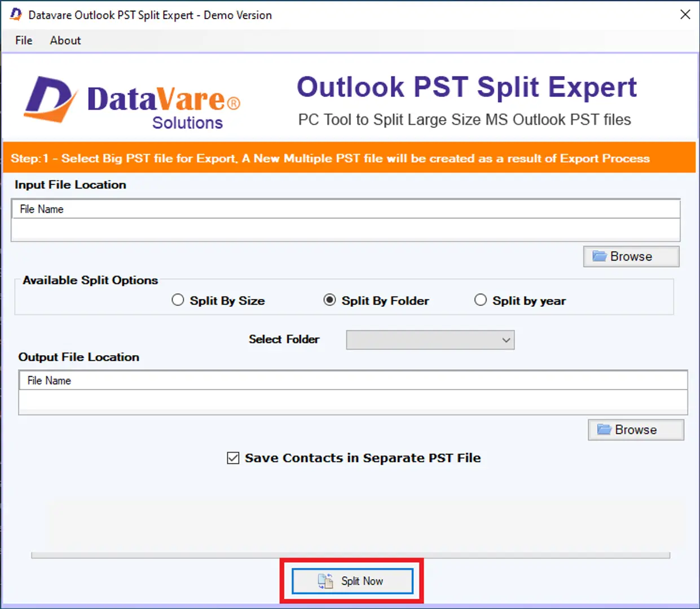Uncheck Save Contacts in Separate PST File
Viewport: 700px width, 609px height.
coord(233,458)
